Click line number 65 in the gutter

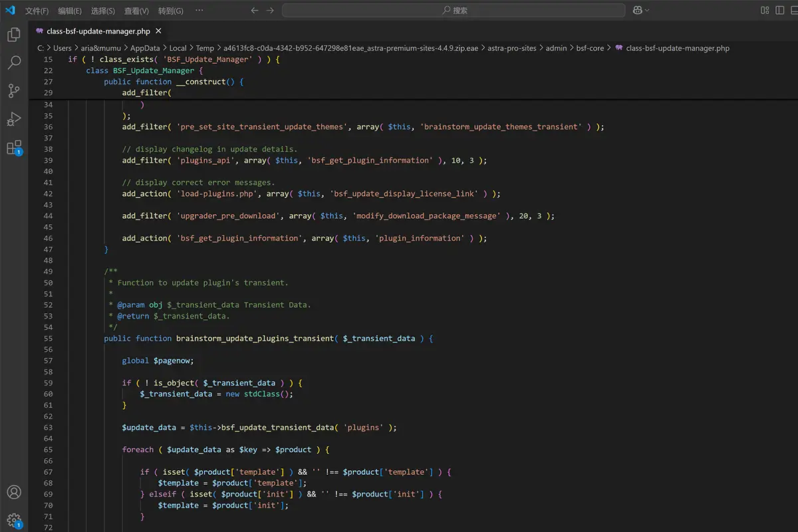point(48,450)
